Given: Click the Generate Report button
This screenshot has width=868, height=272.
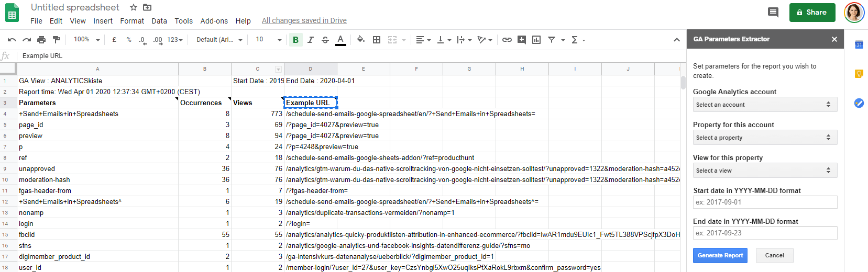Looking at the screenshot, I should point(720,255).
